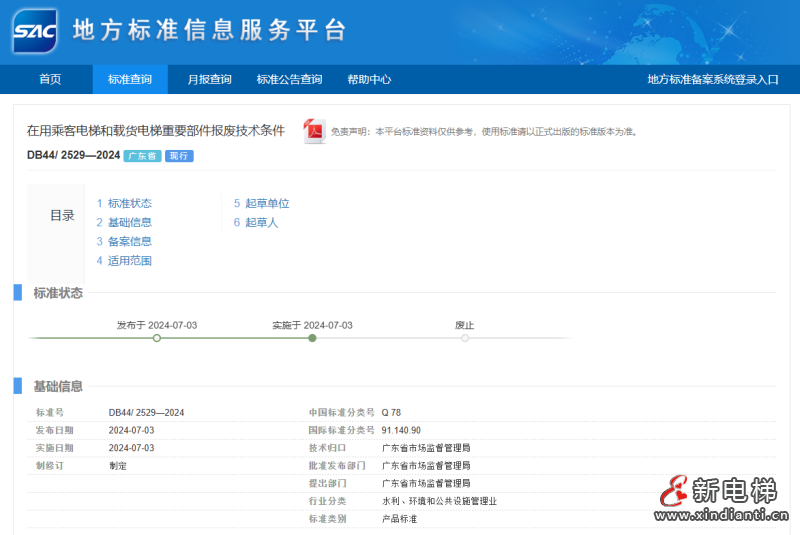Screen dimensions: 800x535
Task: Go to 标准公告查询 page
Action: click(x=289, y=79)
